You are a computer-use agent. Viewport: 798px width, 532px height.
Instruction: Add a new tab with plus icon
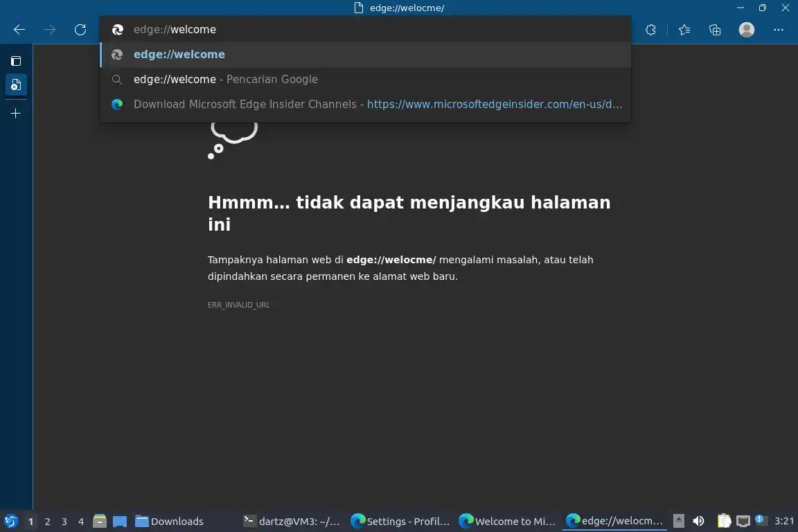[16, 113]
